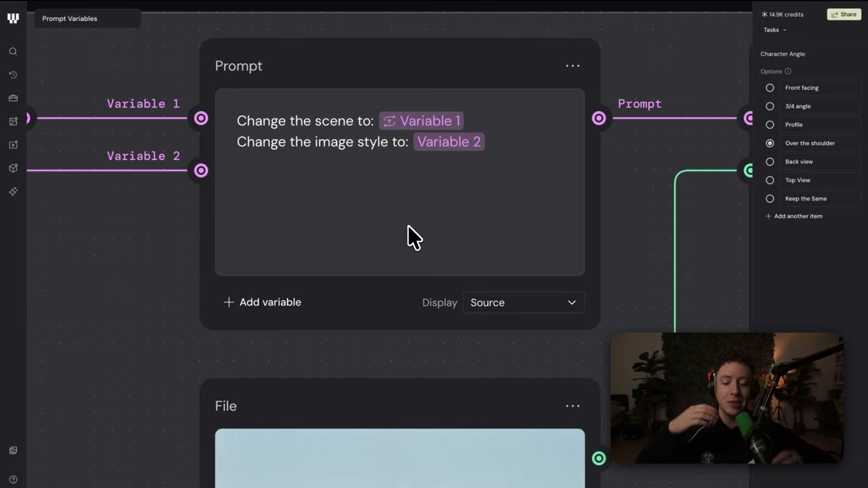This screenshot has height=488, width=868.
Task: Click the Share button
Action: click(844, 14)
